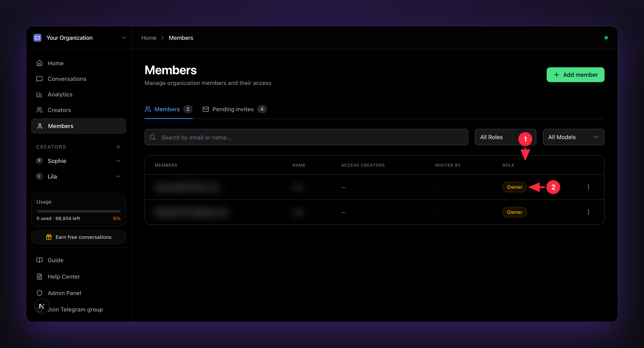Click the Guide book icon
644x348 pixels.
pos(39,260)
